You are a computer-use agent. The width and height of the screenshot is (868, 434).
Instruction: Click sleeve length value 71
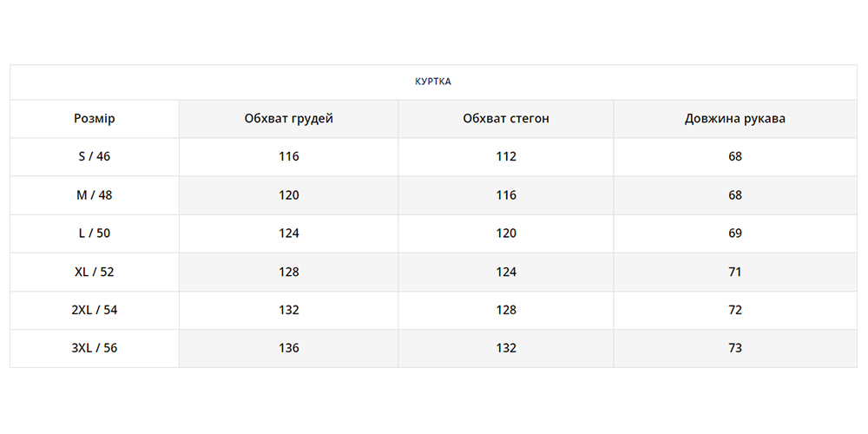(x=735, y=272)
